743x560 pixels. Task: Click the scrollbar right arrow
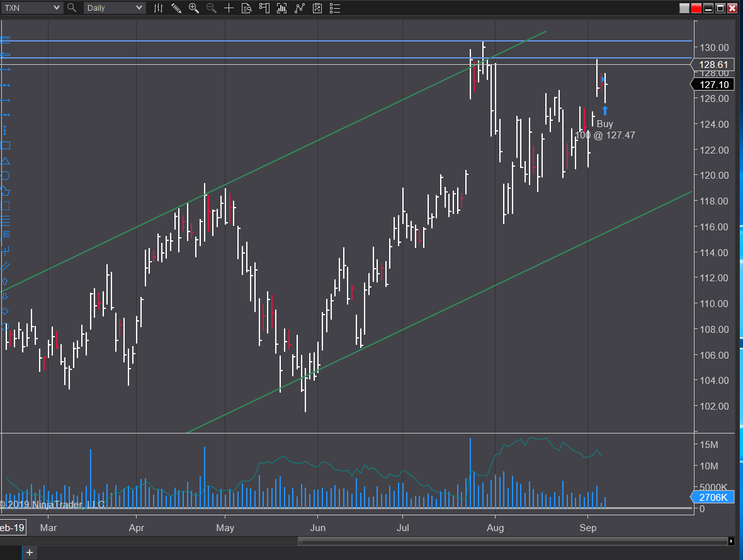click(731, 541)
